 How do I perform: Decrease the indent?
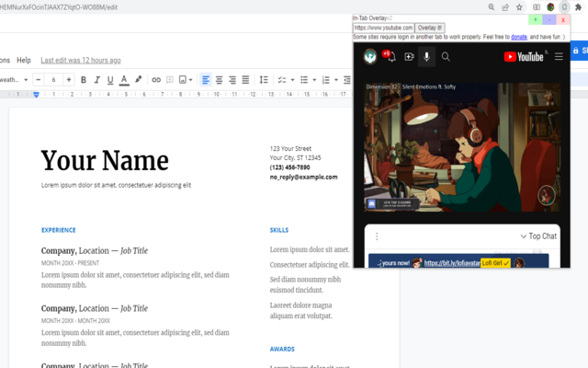[347, 80]
